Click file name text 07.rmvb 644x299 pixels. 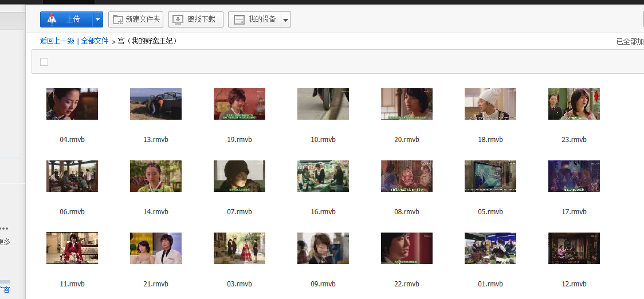pyautogui.click(x=239, y=212)
